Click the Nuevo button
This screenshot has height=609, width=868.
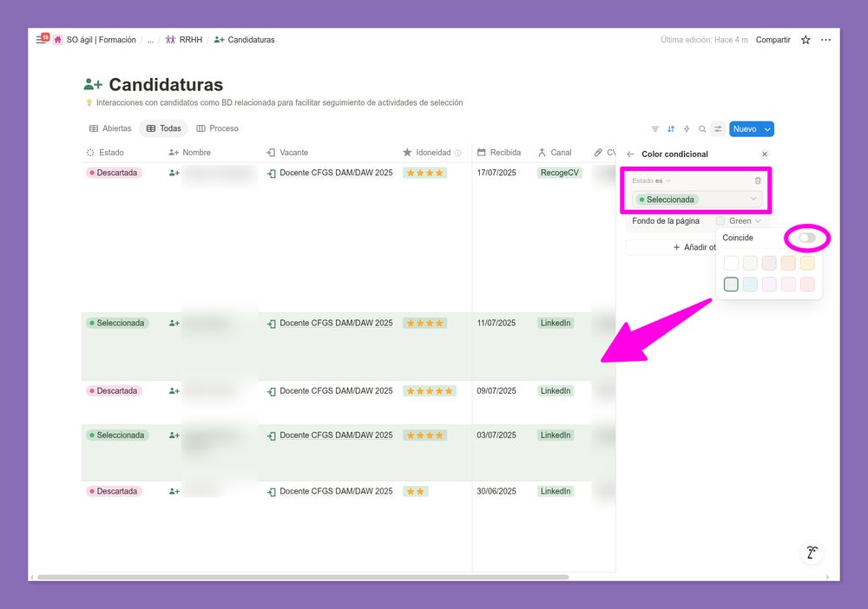click(745, 129)
